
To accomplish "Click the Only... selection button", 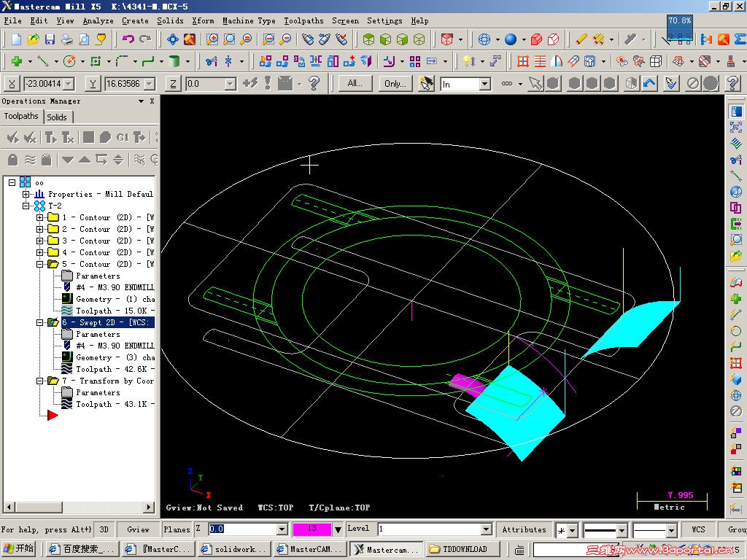I will 395,84.
